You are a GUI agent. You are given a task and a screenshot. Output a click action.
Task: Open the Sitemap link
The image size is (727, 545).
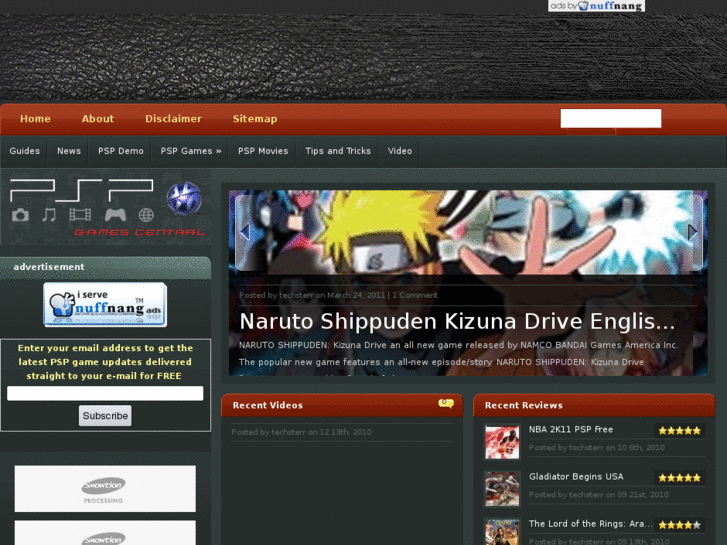coord(255,119)
